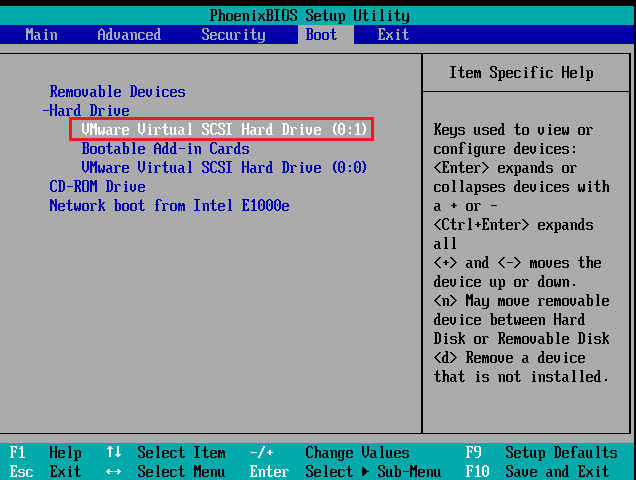Click F10 Save and Exit
The width and height of the screenshot is (636, 480).
coord(541,471)
